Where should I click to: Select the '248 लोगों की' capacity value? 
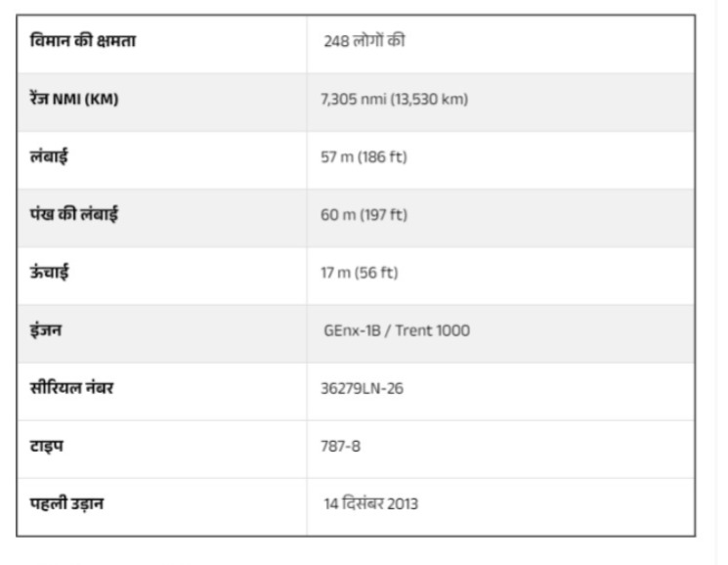coord(364,43)
